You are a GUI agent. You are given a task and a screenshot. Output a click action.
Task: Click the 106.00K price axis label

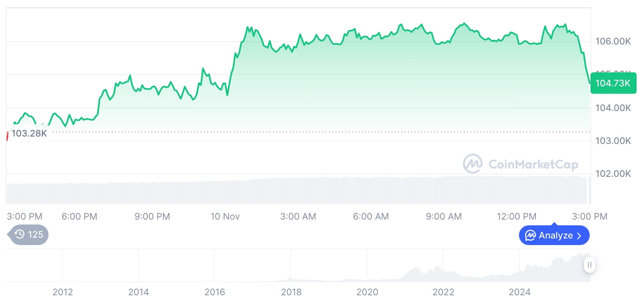[x=613, y=41]
